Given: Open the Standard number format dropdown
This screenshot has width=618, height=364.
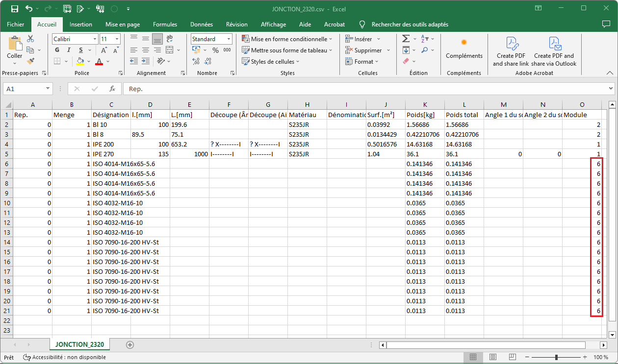Looking at the screenshot, I should coord(229,39).
